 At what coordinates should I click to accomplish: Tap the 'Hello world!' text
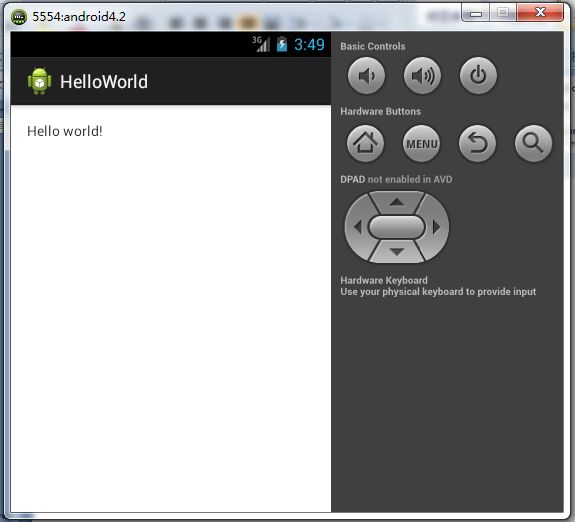(65, 131)
